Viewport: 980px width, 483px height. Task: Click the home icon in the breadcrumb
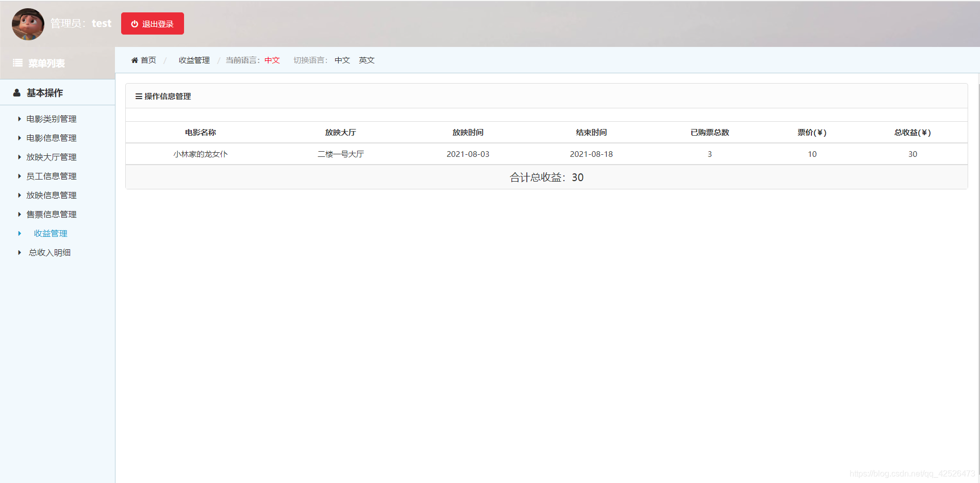(x=135, y=60)
